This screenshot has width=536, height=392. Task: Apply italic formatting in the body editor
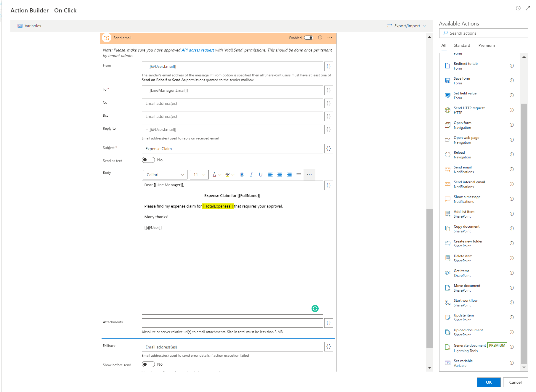click(251, 175)
